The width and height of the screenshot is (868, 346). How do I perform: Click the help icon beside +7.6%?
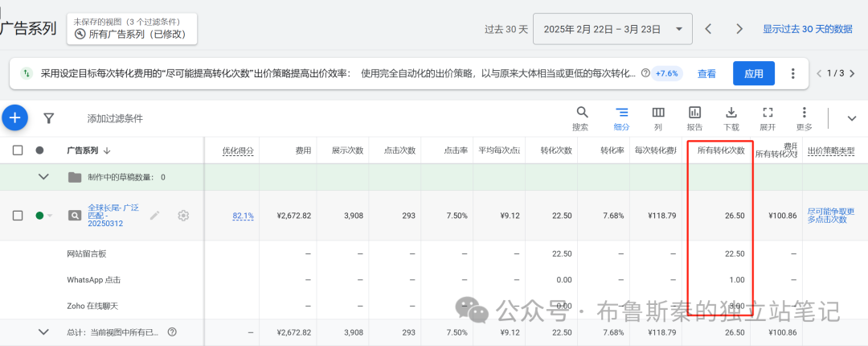click(645, 73)
